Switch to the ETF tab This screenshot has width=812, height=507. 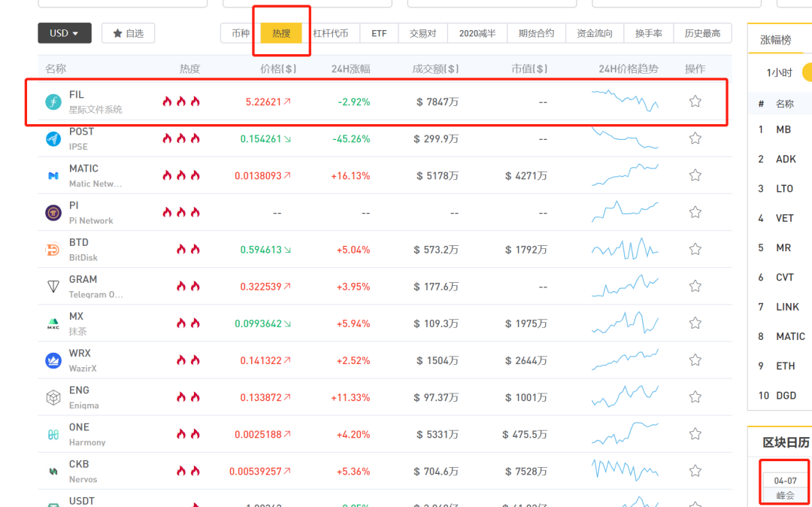click(x=379, y=34)
